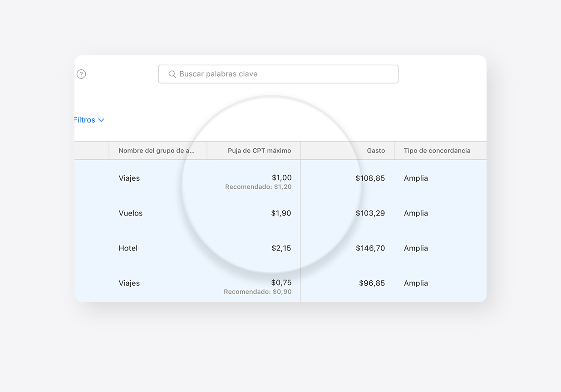Edit the $0,75 max CPT bid

[x=281, y=283]
